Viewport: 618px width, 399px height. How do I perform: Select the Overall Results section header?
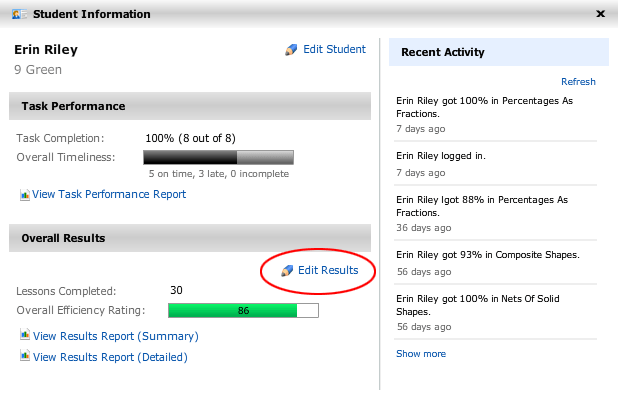pyautogui.click(x=190, y=238)
